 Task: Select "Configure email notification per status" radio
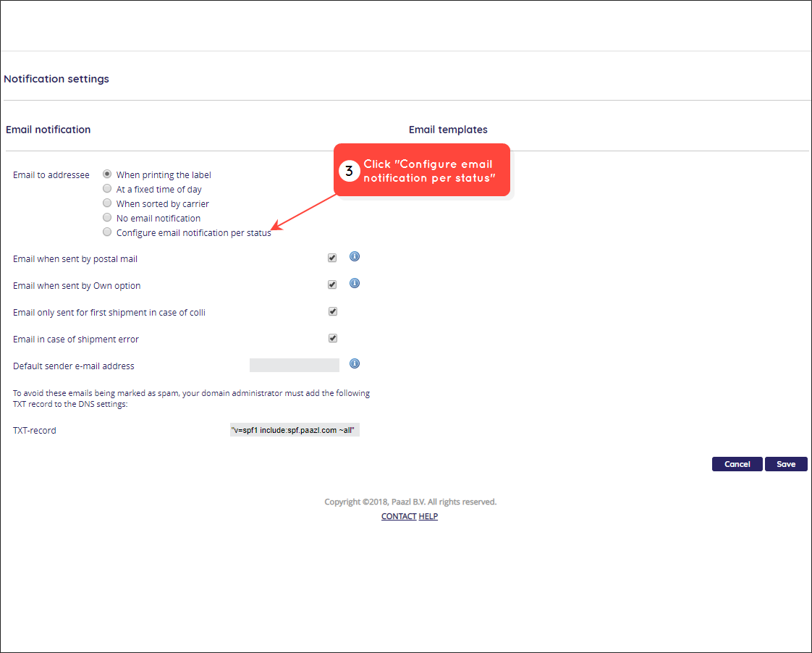tap(107, 232)
